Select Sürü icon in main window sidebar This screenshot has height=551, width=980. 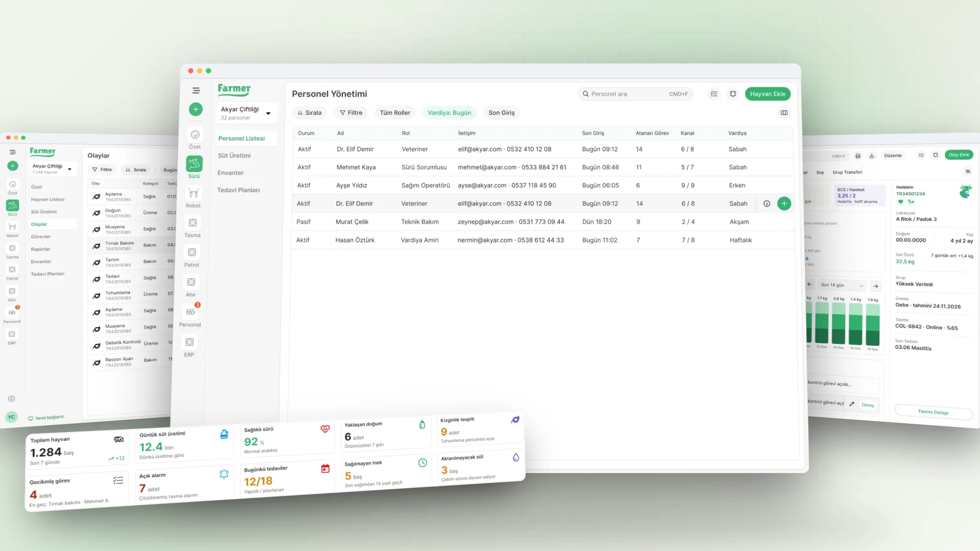coord(194,164)
